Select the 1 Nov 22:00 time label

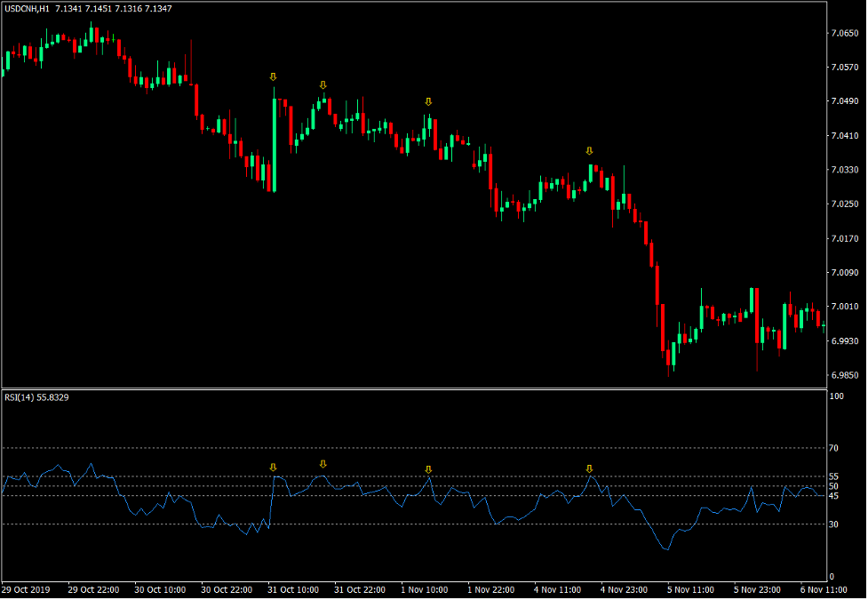(x=491, y=590)
